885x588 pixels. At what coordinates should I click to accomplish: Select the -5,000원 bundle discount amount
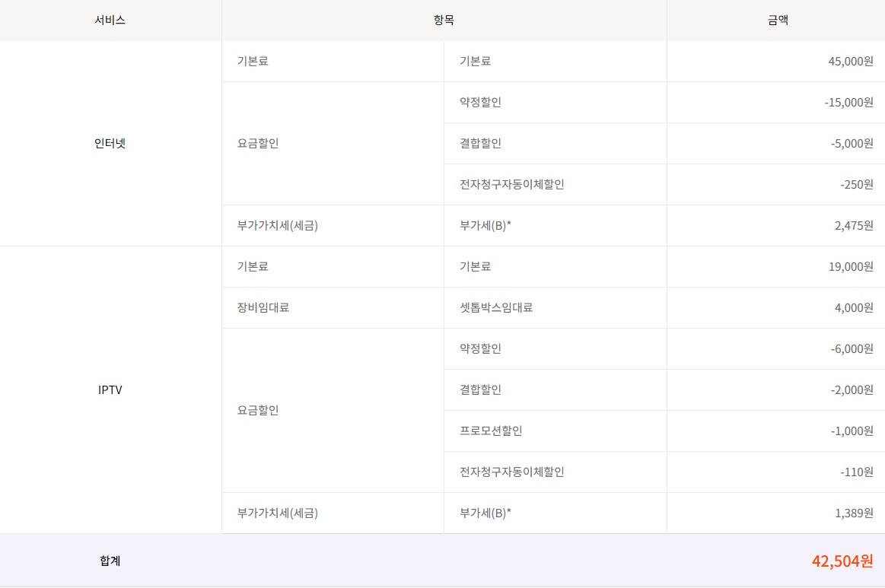(852, 143)
